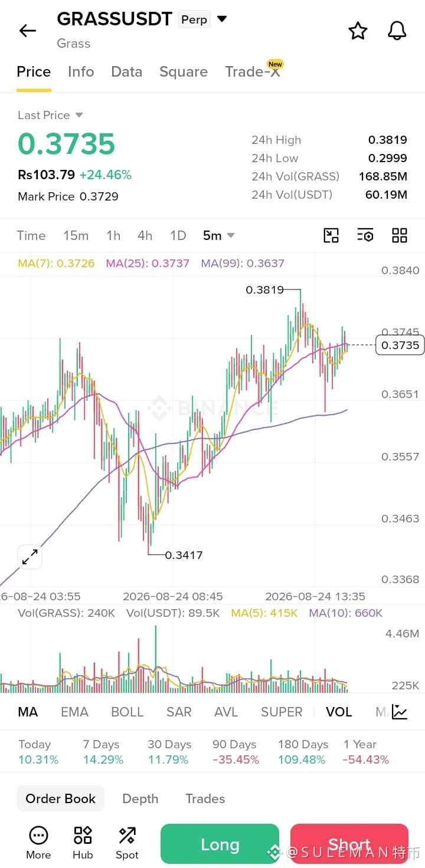Click the MA(99): 0.3637 label

point(243,263)
